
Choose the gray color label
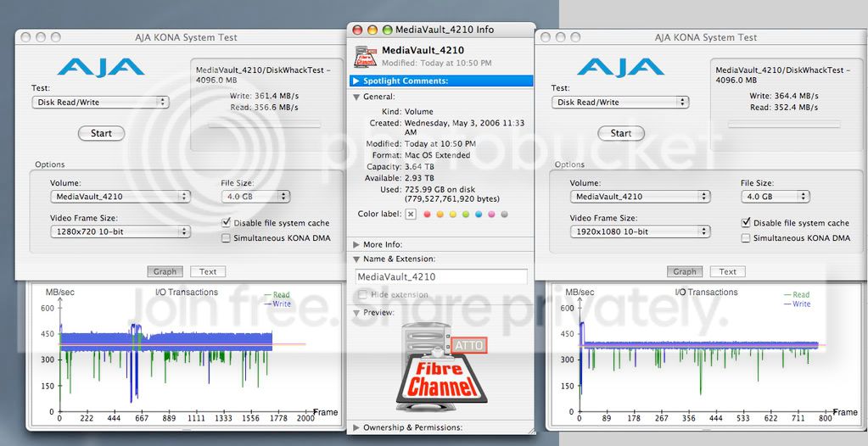click(x=504, y=215)
